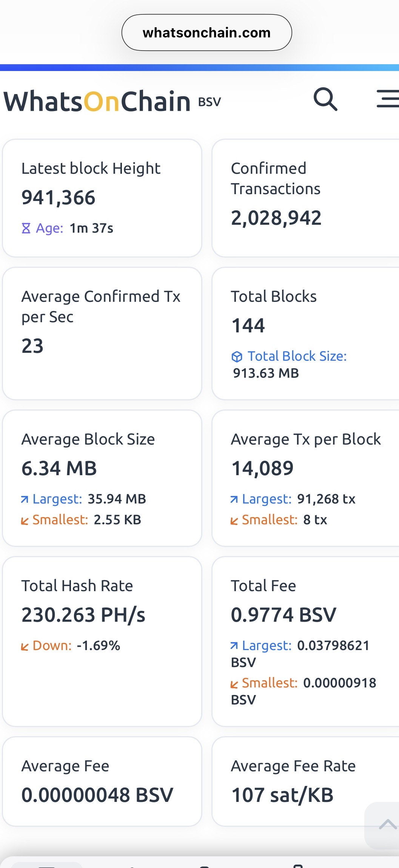Select the Average Tx per Block heading
The width and height of the screenshot is (399, 868).
[306, 439]
